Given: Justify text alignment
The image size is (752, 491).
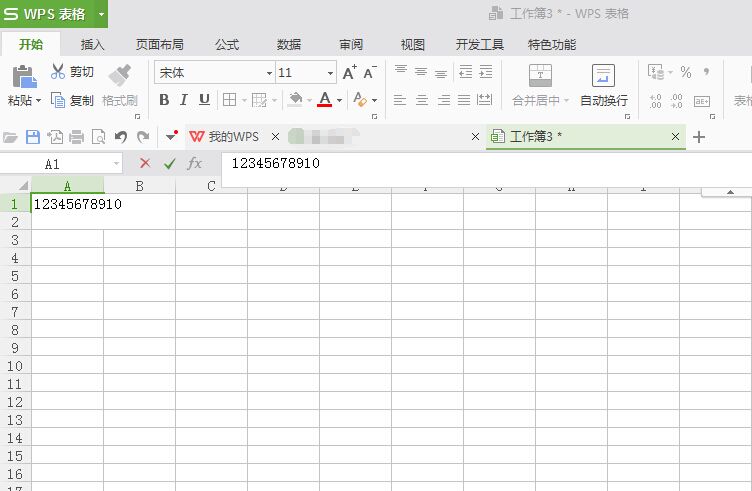Looking at the screenshot, I should pos(464,100).
